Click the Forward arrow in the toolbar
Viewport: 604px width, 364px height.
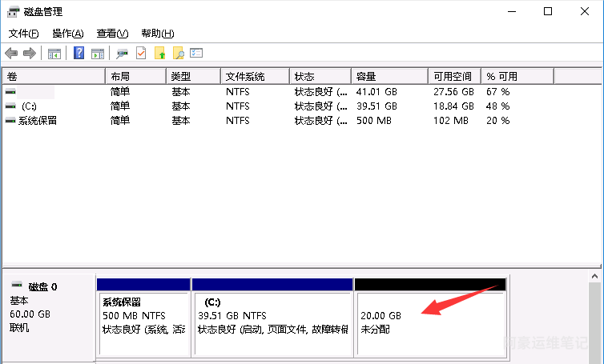pyautogui.click(x=30, y=54)
